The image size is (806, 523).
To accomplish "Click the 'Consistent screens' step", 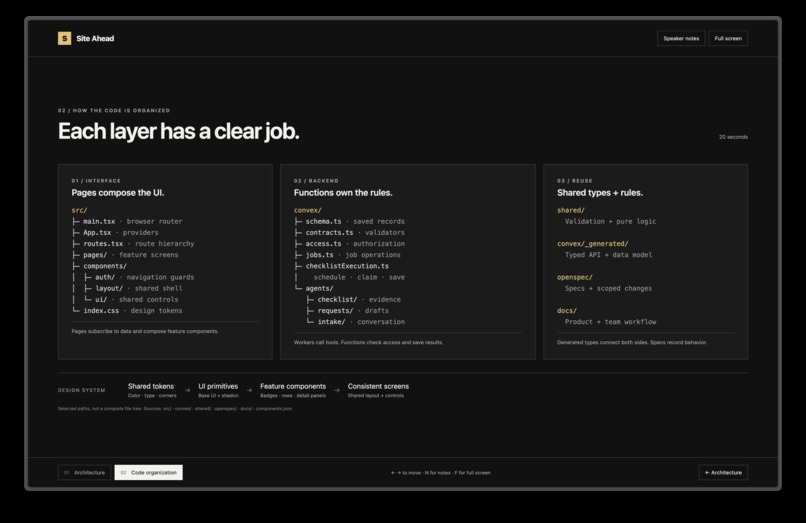I will pyautogui.click(x=378, y=390).
